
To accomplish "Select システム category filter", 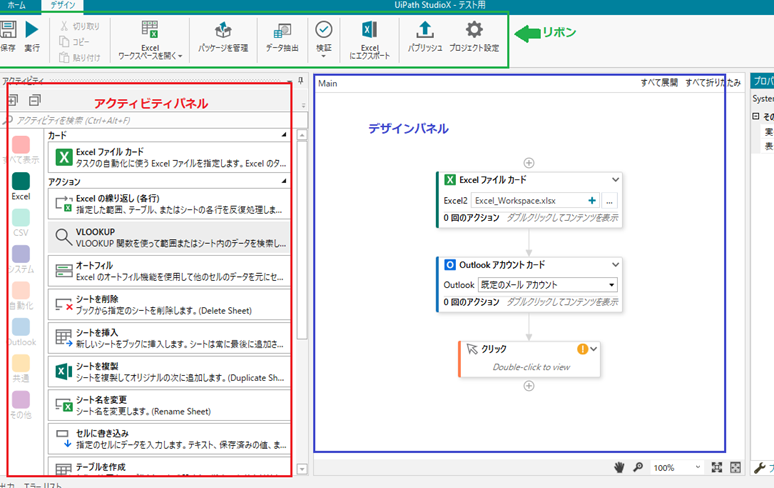I will click(21, 260).
